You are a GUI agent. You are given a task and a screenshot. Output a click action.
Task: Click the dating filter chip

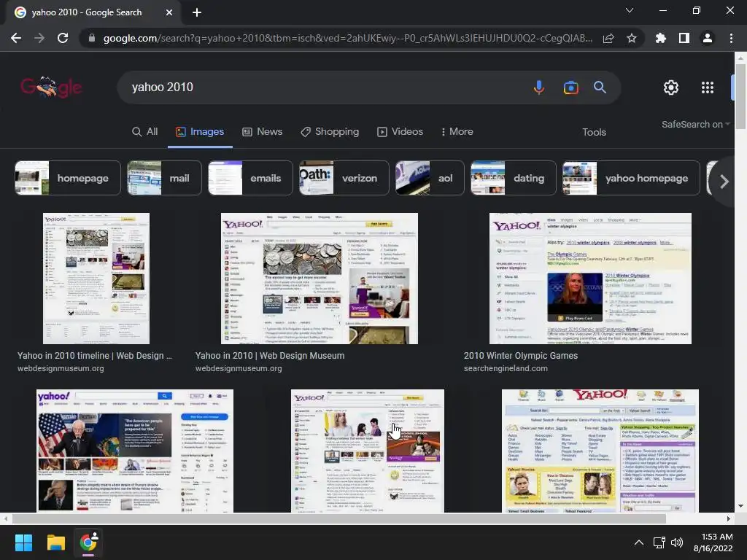(x=513, y=178)
